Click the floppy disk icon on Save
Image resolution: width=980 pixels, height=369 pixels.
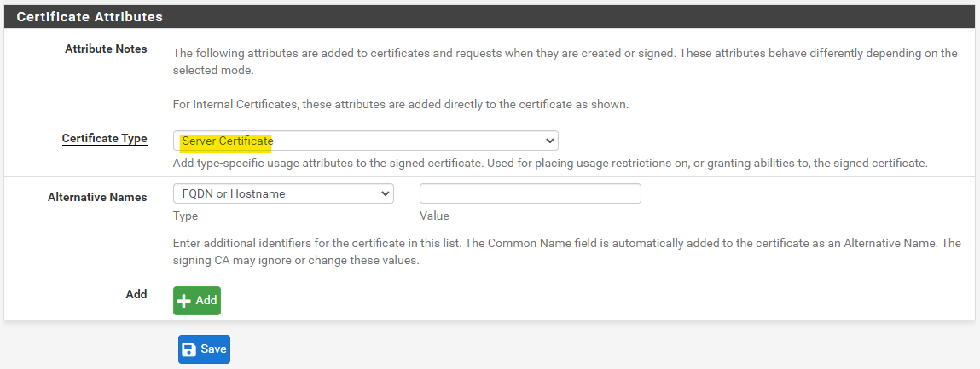[x=189, y=349]
